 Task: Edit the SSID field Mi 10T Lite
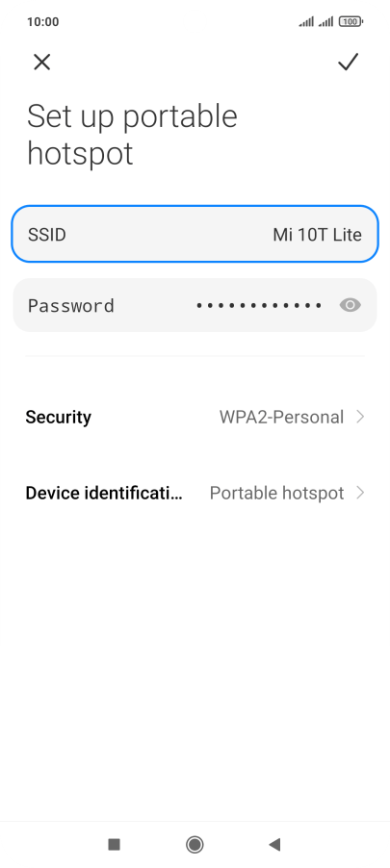(x=195, y=234)
